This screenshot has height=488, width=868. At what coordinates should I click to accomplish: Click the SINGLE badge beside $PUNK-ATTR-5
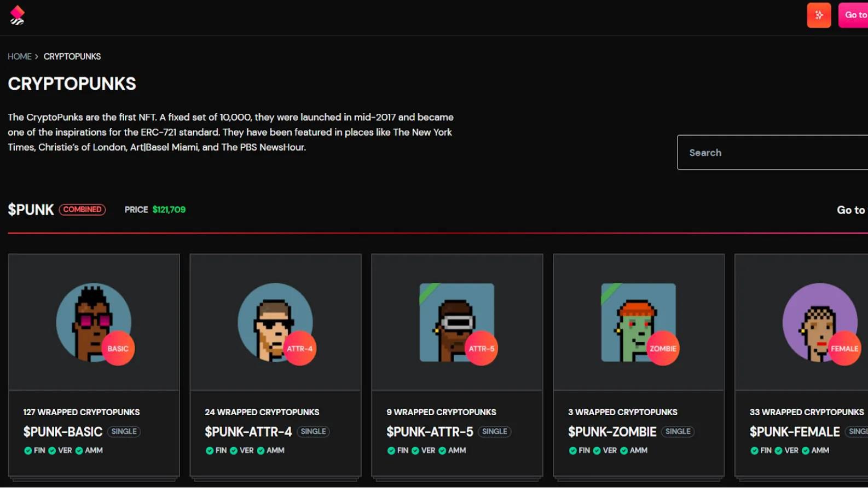coord(495,432)
